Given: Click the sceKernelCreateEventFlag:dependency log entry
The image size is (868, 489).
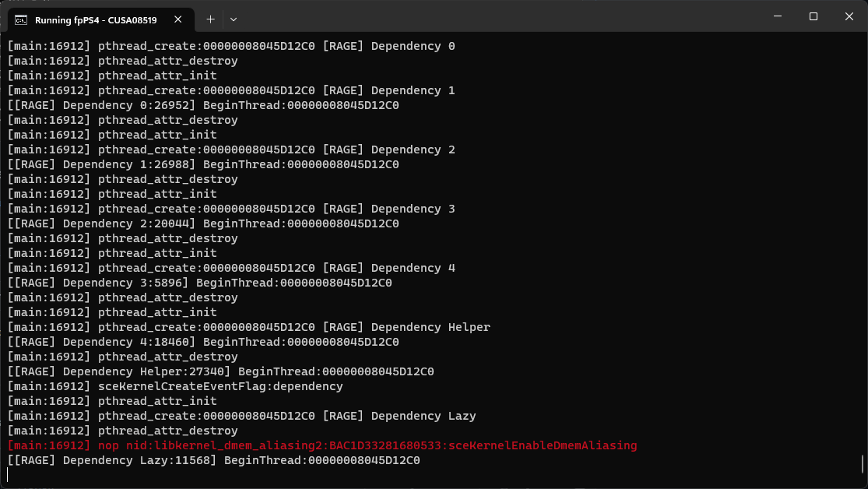Looking at the screenshot, I should [171, 386].
